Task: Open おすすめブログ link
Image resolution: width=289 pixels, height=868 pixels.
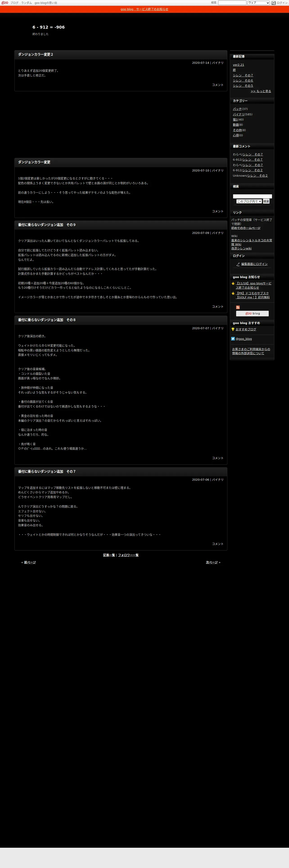Action: tap(246, 329)
